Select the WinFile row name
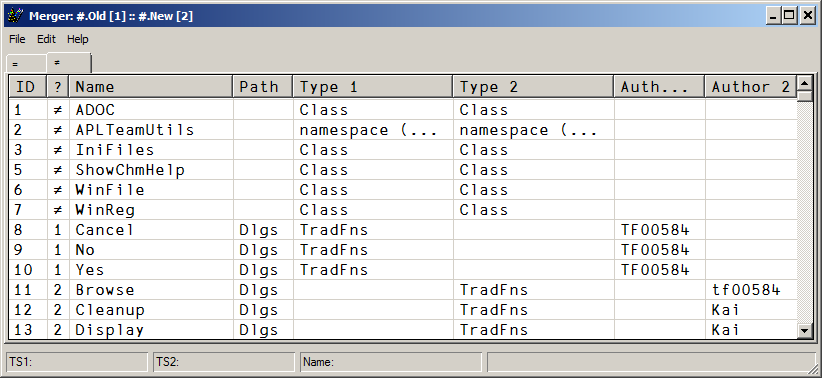Viewport: 822px width, 378px height. coord(110,190)
